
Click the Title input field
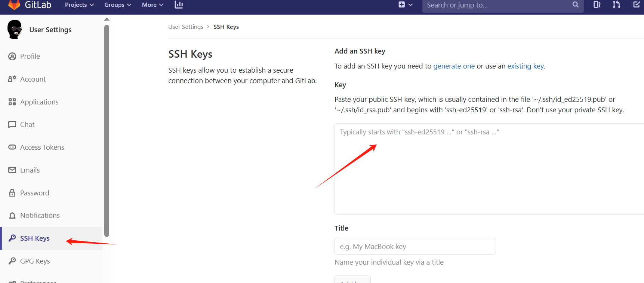click(415, 246)
